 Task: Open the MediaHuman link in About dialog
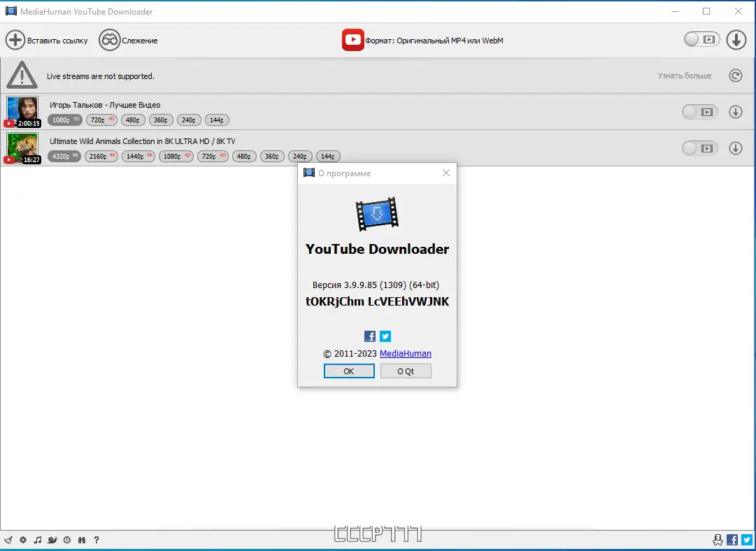click(406, 353)
